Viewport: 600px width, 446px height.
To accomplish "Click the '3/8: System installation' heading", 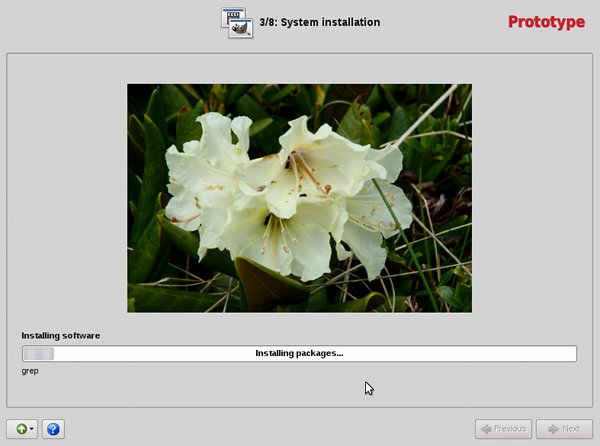I will [x=320, y=22].
